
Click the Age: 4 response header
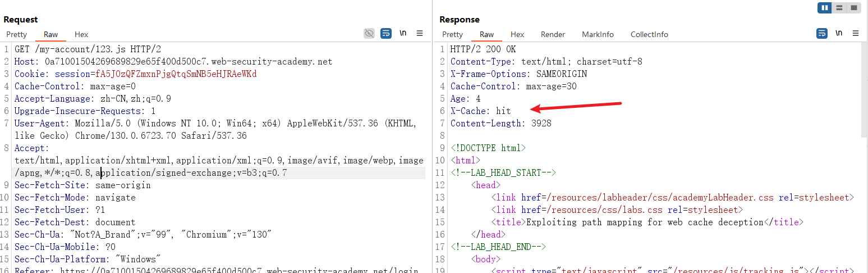click(x=466, y=99)
